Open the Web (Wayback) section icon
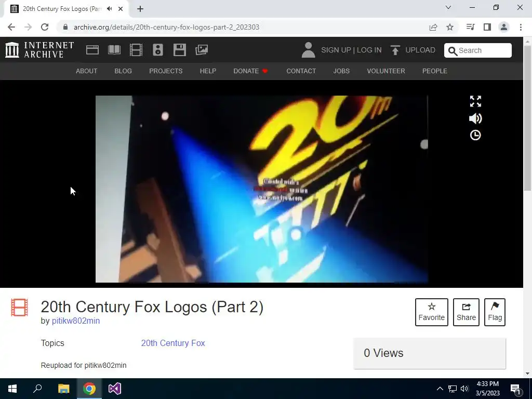Viewport: 532px width, 399px height. [92, 50]
